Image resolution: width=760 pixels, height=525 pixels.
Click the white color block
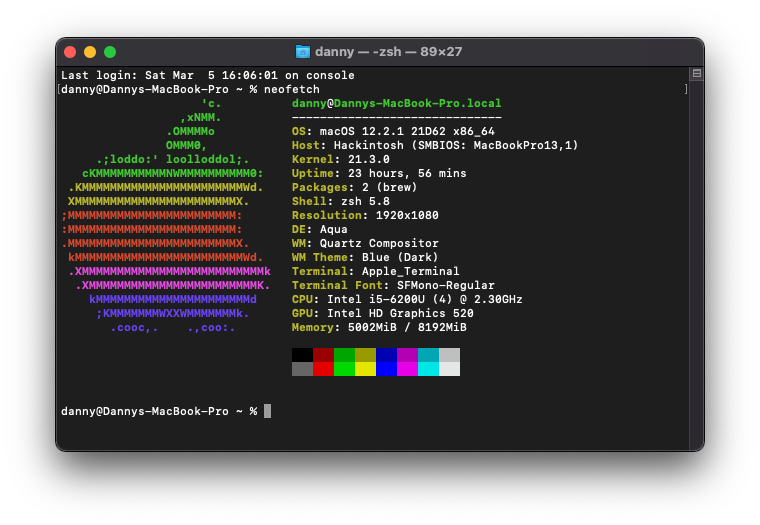tap(449, 369)
